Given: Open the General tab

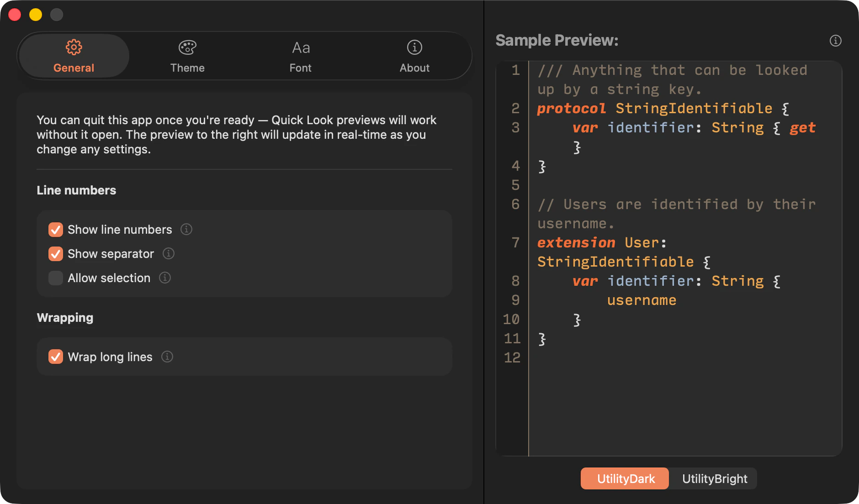Looking at the screenshot, I should [74, 56].
